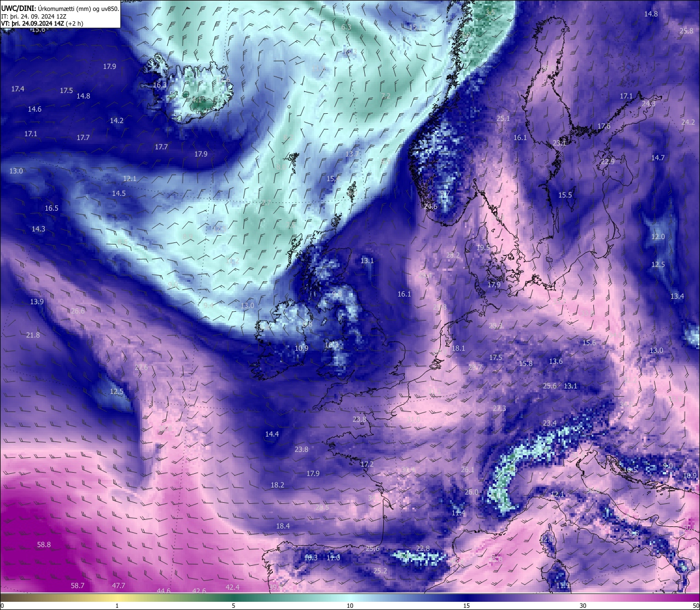Click the 15.8 map value
700x610 pixels.
[526, 363]
